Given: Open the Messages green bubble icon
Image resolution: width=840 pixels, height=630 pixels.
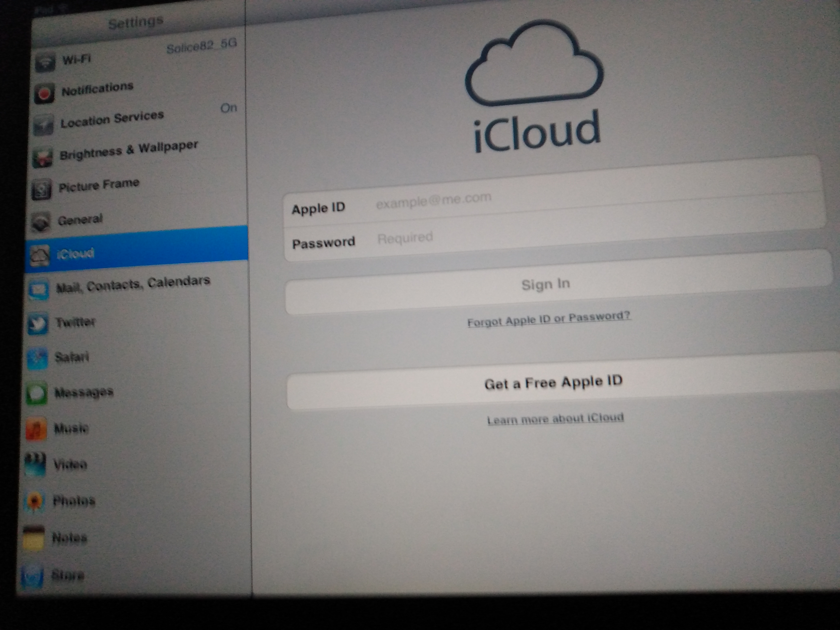Looking at the screenshot, I should coord(37,393).
